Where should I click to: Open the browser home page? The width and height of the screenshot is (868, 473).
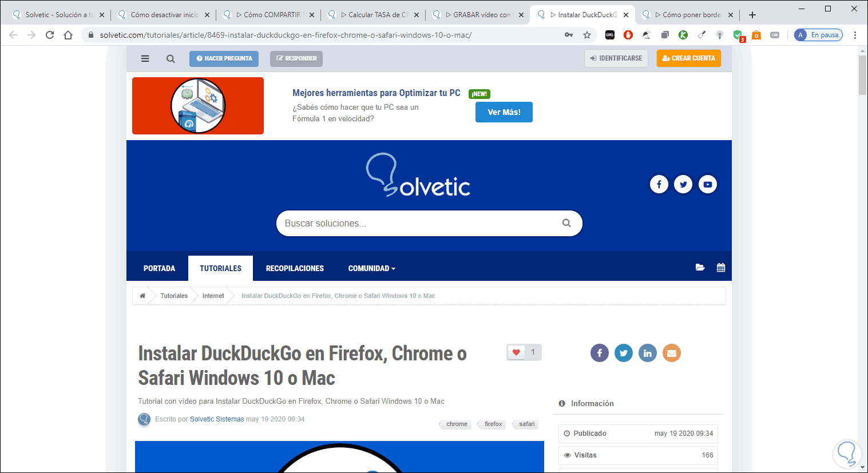tap(68, 35)
